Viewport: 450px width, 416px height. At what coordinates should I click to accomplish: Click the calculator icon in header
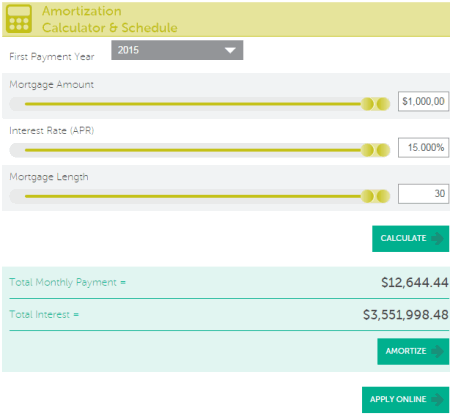coord(19,19)
